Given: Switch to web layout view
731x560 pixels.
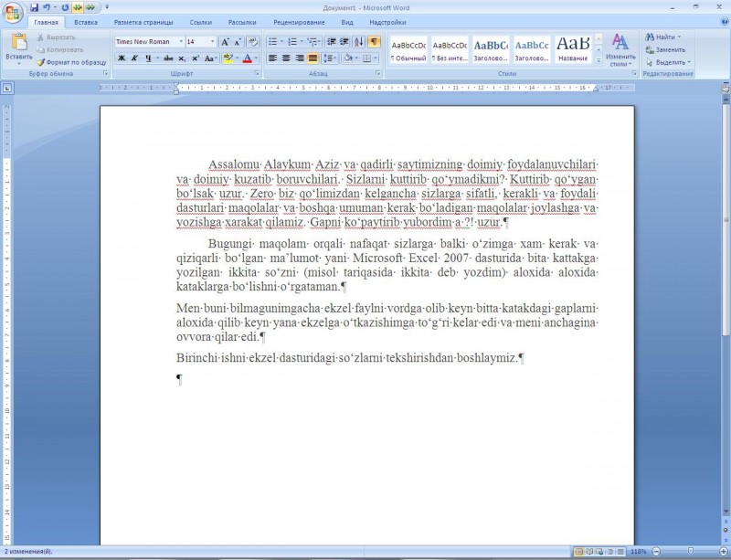Looking at the screenshot, I should [599, 552].
